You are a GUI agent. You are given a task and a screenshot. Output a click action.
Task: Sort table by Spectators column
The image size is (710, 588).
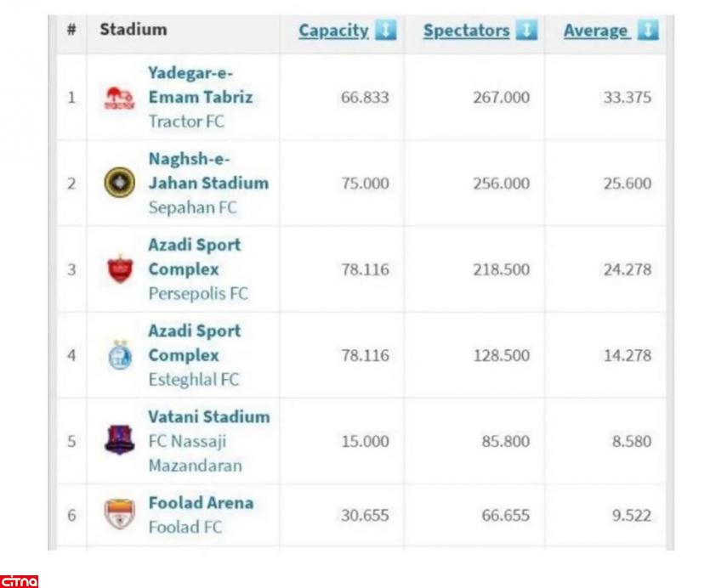pos(466,31)
